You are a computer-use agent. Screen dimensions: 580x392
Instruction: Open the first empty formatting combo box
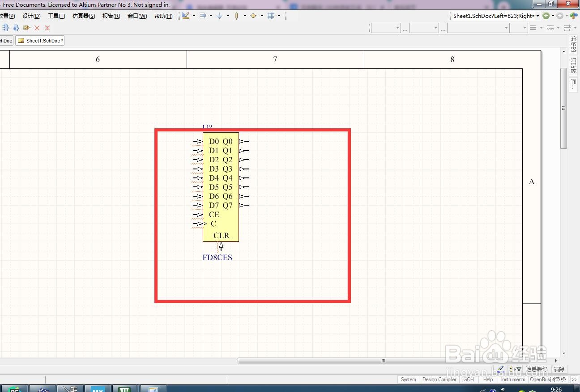pos(386,28)
